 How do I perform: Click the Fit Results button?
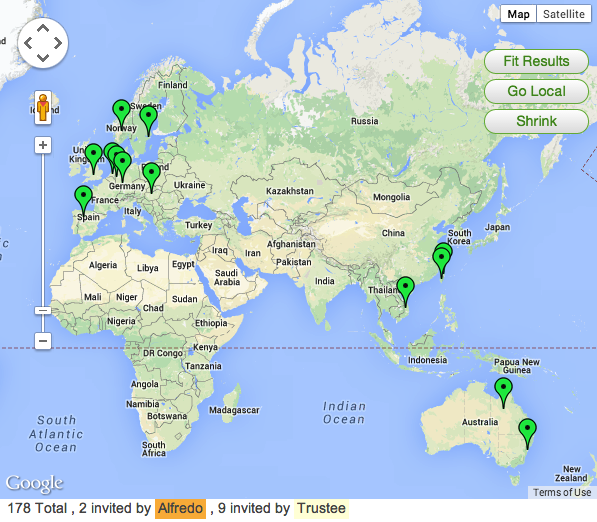[536, 61]
